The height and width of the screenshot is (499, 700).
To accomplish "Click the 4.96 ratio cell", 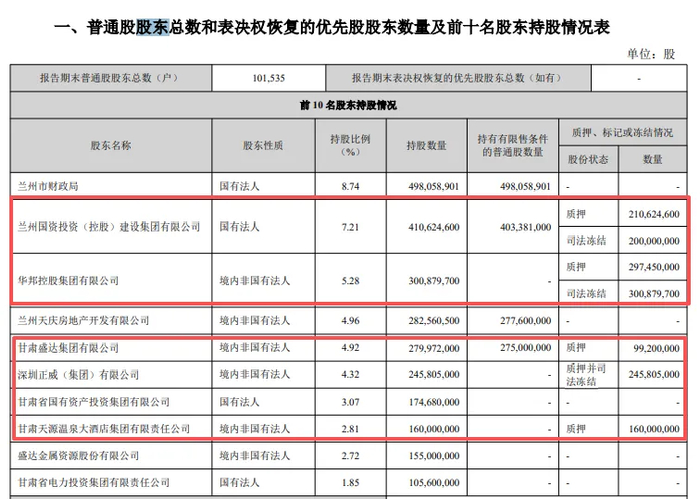I will point(350,320).
